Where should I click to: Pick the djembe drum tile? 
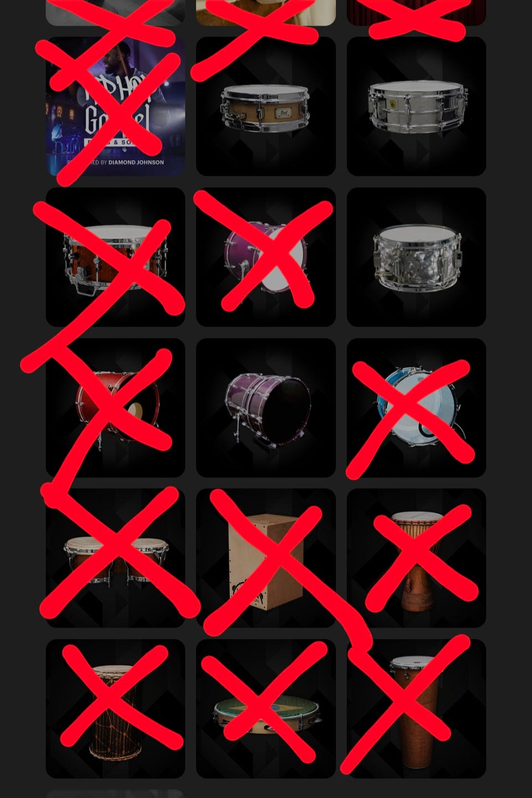(x=417, y=558)
